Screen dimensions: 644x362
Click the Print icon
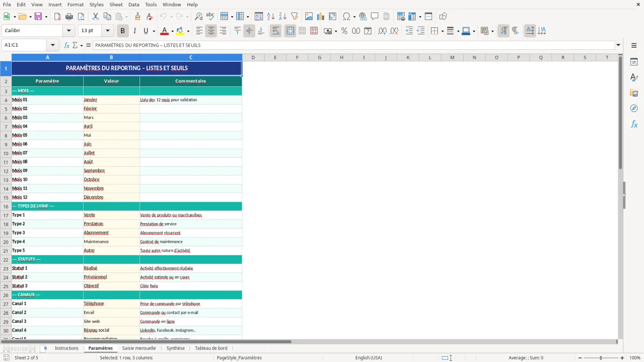pyautogui.click(x=69, y=17)
